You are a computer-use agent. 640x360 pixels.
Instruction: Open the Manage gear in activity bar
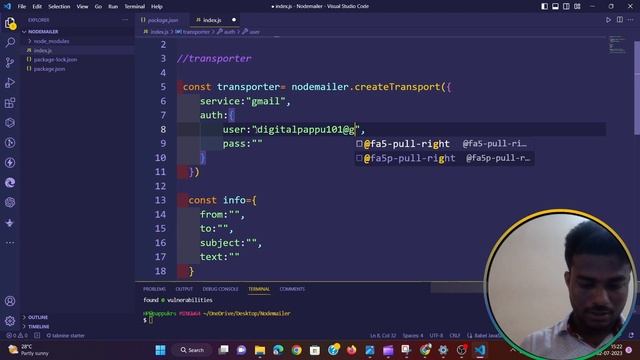click(x=10, y=321)
